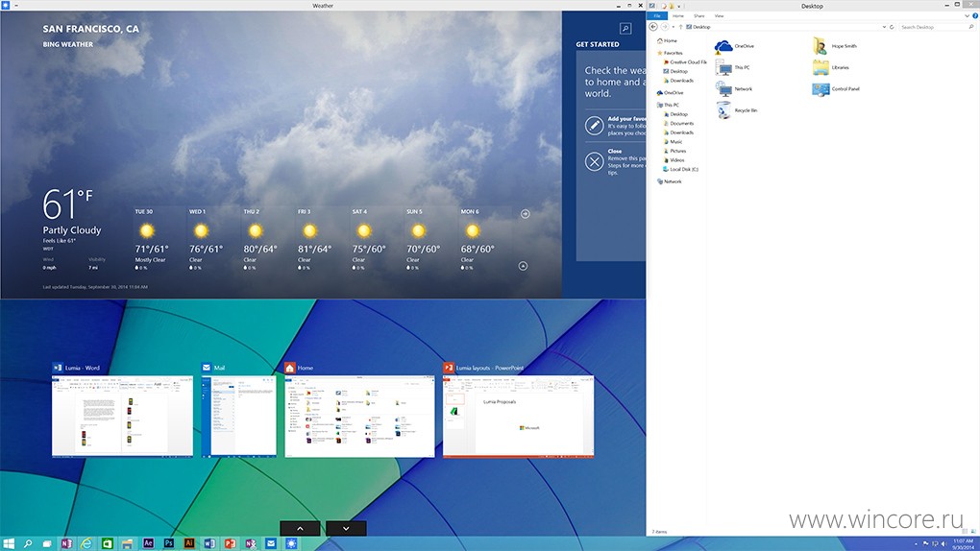Select Pictures in the navigation pane
980x551 pixels.
(x=675, y=151)
